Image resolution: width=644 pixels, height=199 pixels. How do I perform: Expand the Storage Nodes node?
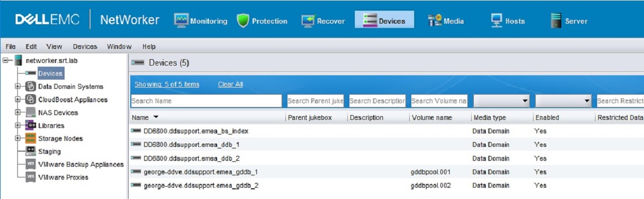[18, 138]
